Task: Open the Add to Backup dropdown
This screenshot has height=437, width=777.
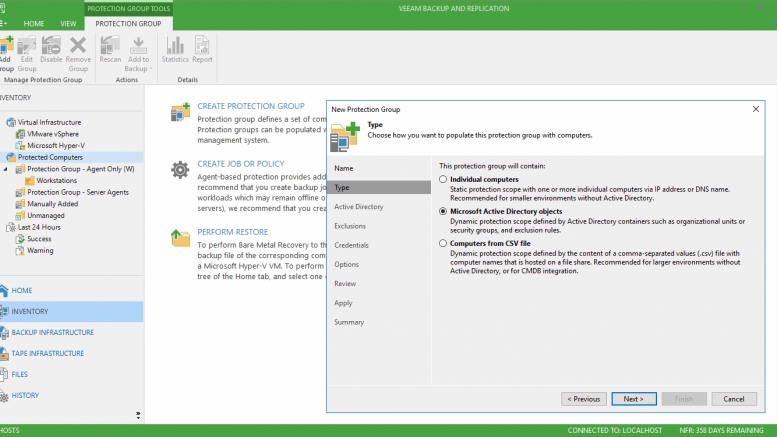Action: tap(138, 54)
